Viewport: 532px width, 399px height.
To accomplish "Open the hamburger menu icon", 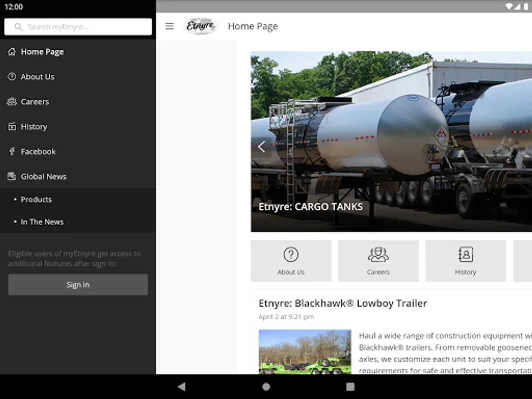I will point(169,26).
